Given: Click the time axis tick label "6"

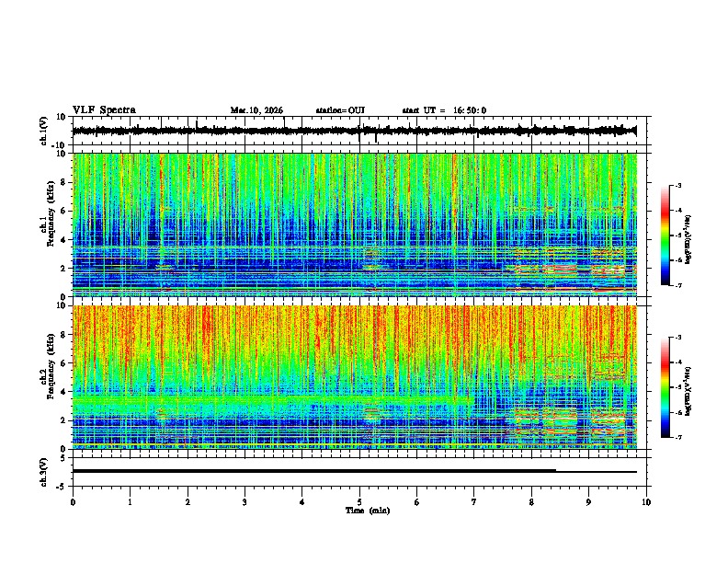Looking at the screenshot, I should pos(416,502).
